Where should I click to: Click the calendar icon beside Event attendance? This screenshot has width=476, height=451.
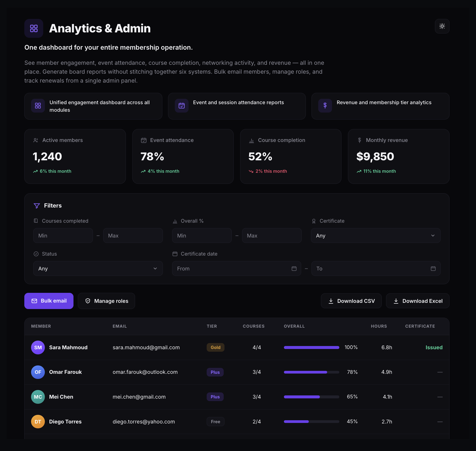144,140
